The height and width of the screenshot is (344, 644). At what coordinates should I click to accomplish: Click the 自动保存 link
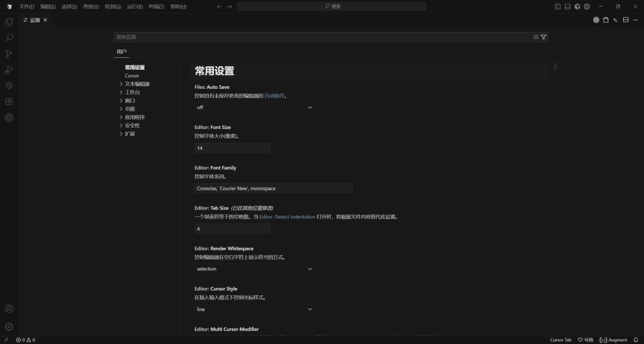click(275, 96)
